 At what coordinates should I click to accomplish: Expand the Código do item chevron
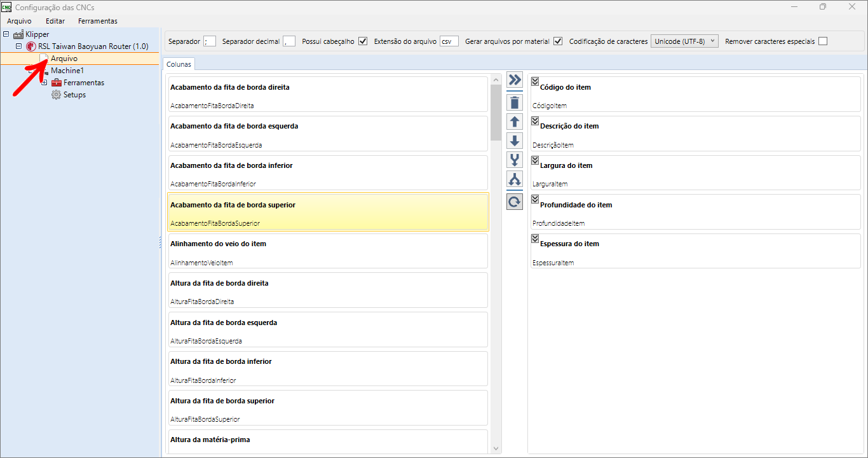[534, 81]
